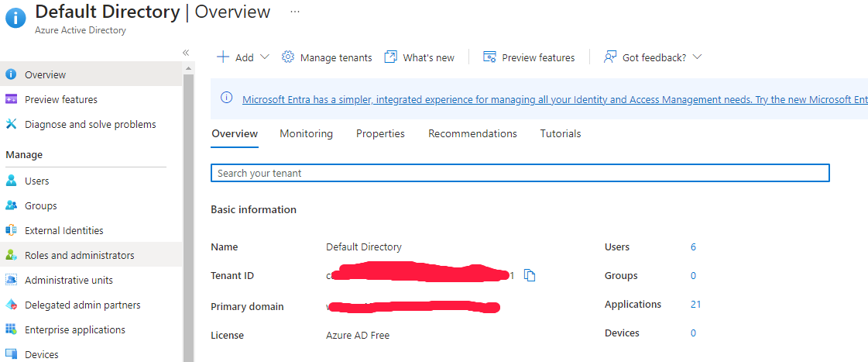Open Manage tenants from toolbar
Image resolution: width=868 pixels, height=362 pixels.
[x=327, y=57]
